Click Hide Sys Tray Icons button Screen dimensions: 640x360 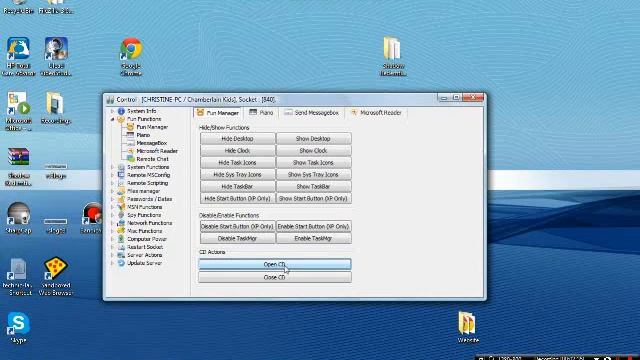[x=237, y=174]
